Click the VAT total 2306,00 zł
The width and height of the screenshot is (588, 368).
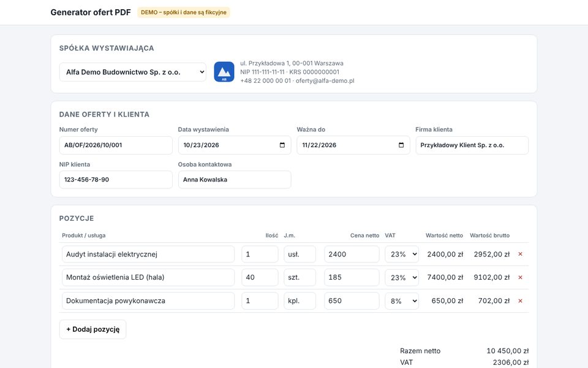pos(511,362)
